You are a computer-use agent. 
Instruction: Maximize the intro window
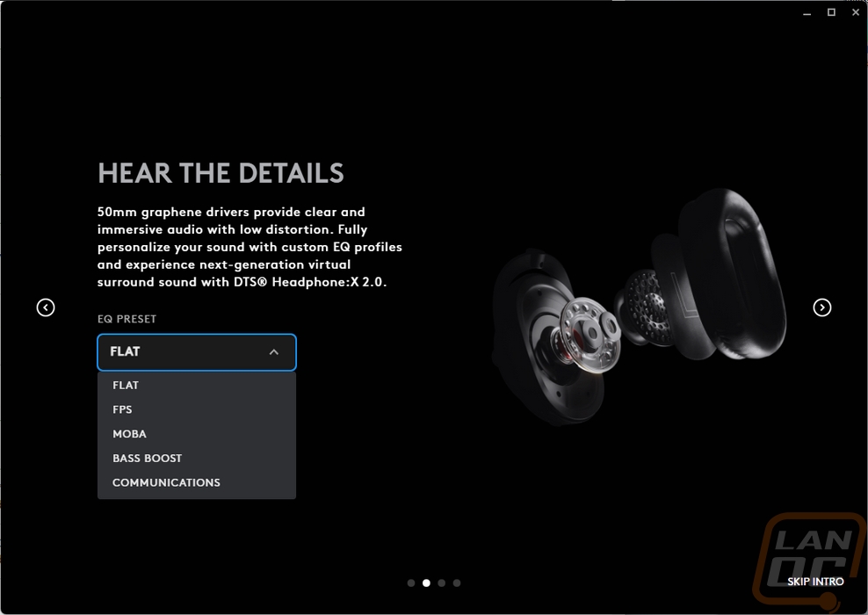tap(831, 12)
